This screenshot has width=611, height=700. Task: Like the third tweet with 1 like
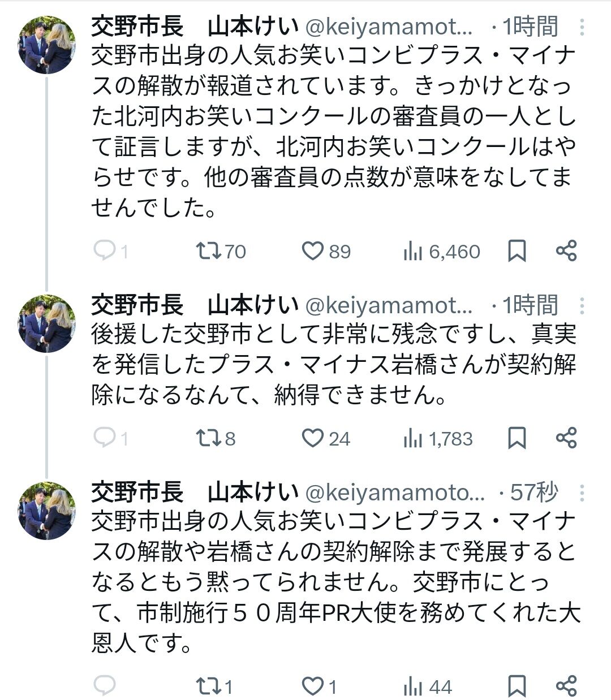click(312, 686)
